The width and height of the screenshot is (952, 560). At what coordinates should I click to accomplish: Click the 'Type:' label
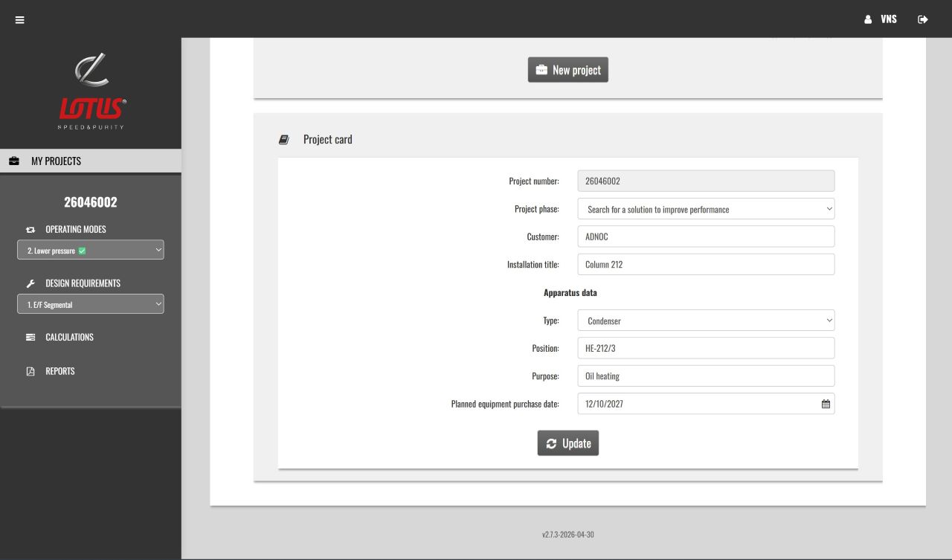[551, 321]
